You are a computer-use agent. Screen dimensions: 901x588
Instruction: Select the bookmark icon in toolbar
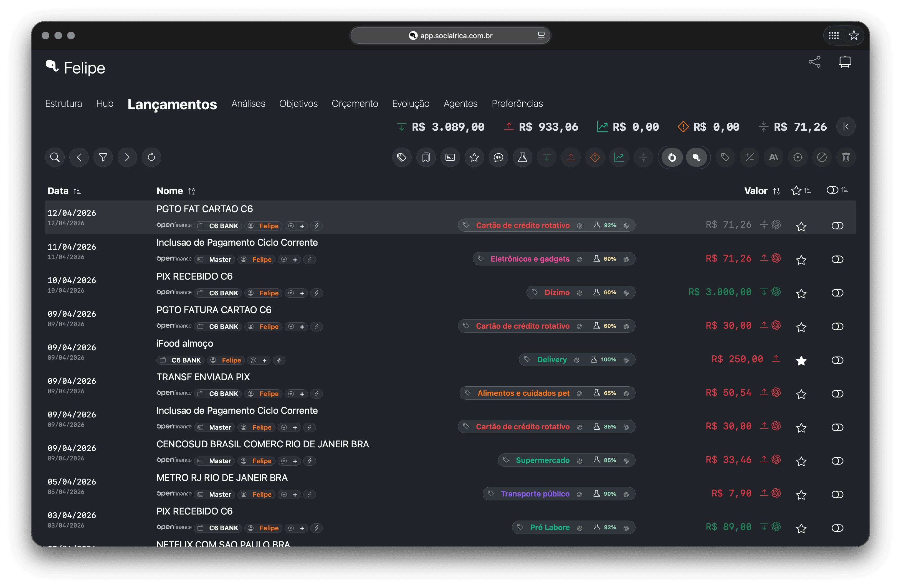pos(426,157)
